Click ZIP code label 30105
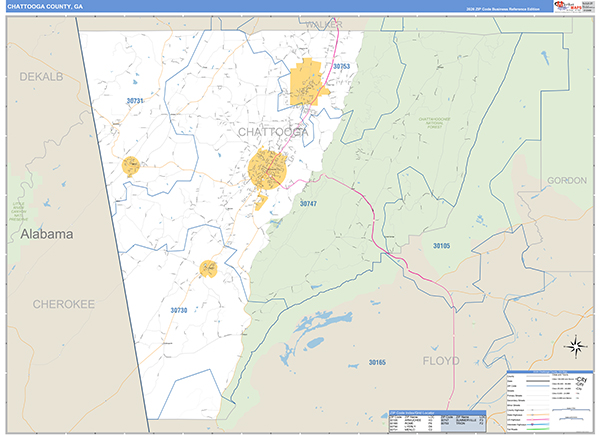600x435 pixels. point(441,246)
